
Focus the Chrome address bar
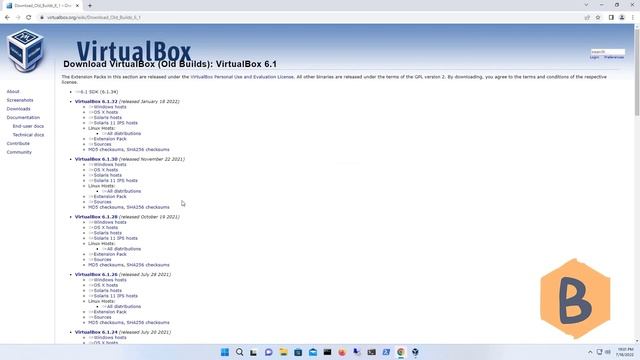coord(310,18)
